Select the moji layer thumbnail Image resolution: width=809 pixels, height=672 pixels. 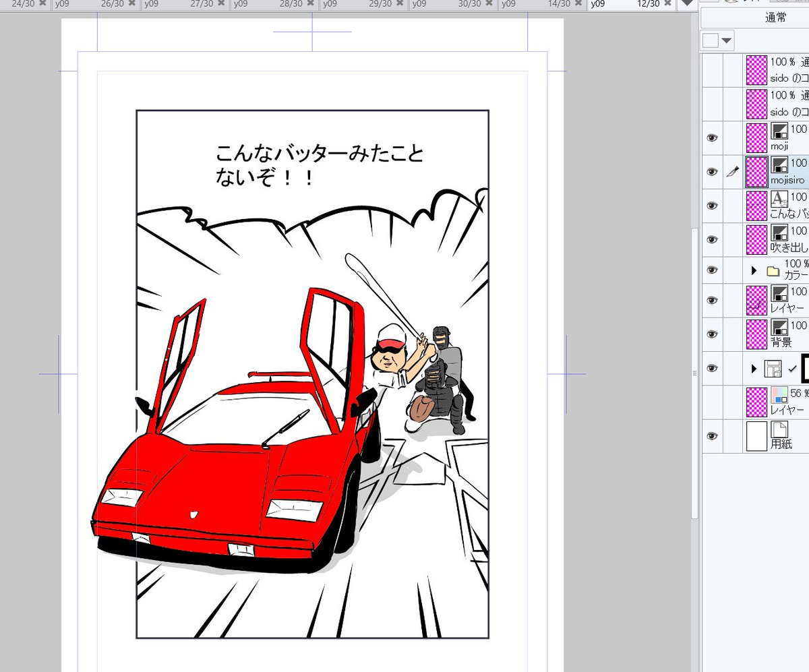(757, 138)
